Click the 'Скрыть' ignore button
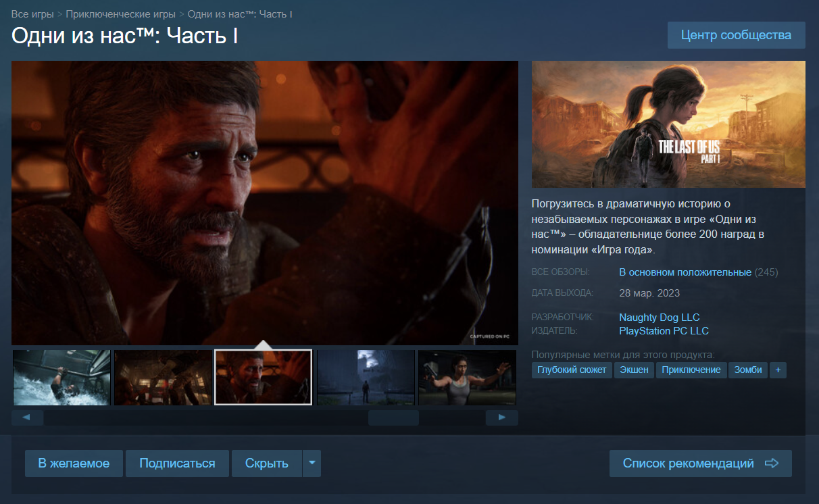Screen dimensions: 819x504 coord(267,463)
